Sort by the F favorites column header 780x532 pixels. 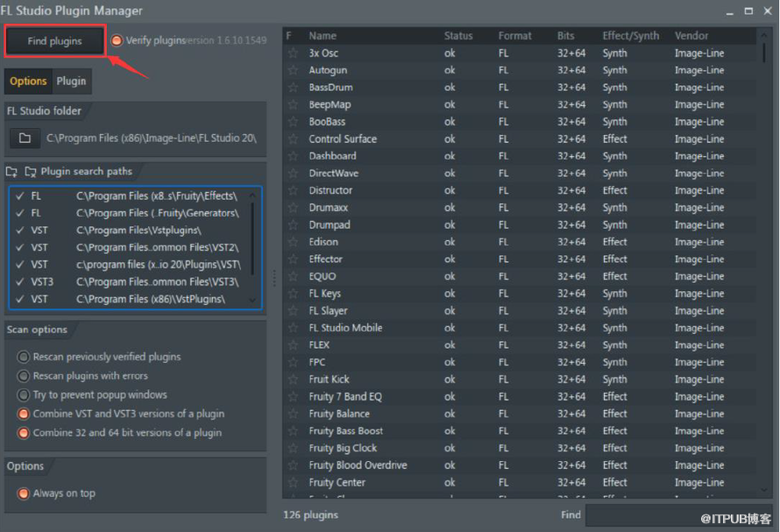[x=289, y=36]
